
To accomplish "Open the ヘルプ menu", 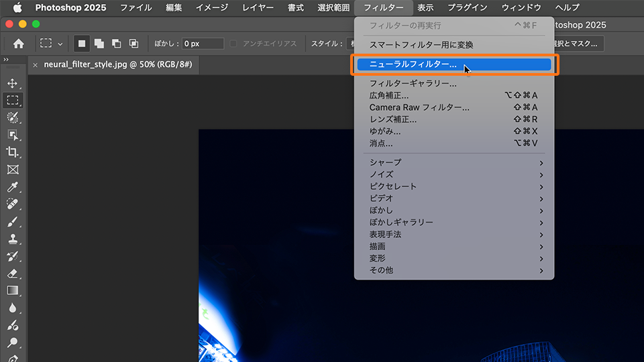I will 568,7.
